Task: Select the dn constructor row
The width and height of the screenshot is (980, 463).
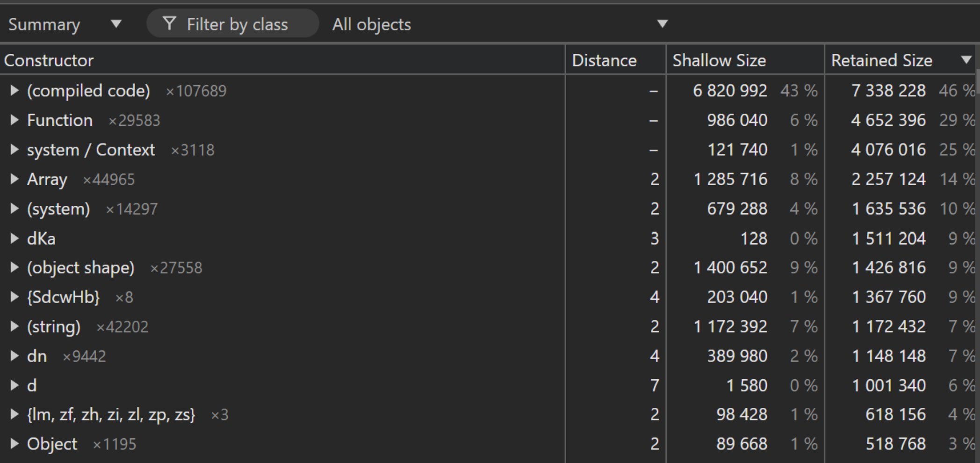Action: click(x=37, y=356)
